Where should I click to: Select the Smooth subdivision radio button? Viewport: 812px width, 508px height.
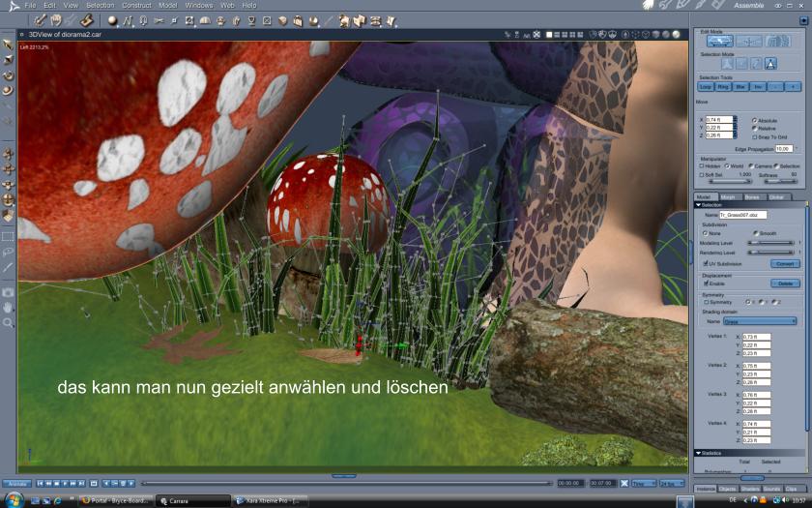pos(756,233)
